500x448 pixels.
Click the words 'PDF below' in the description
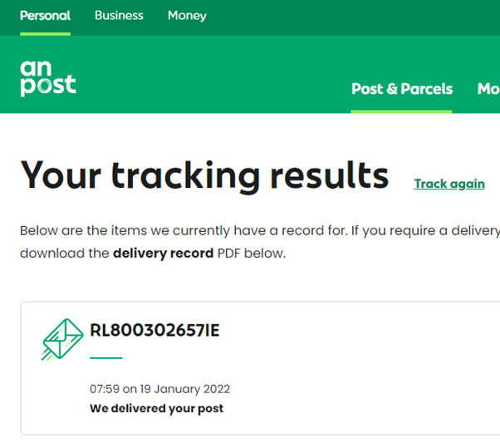(251, 254)
